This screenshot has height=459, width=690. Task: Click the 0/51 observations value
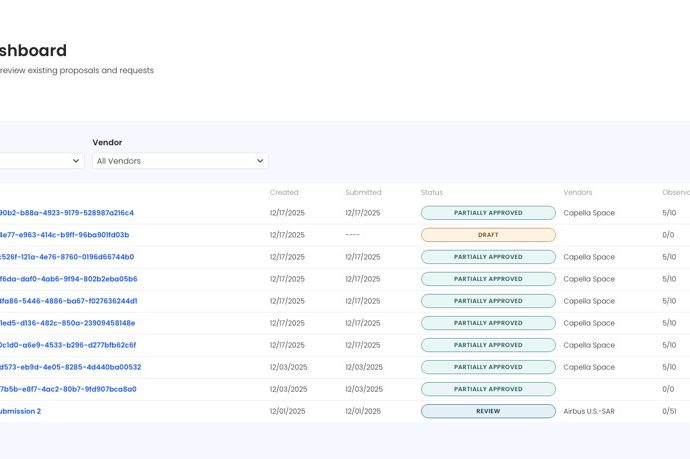[669, 411]
